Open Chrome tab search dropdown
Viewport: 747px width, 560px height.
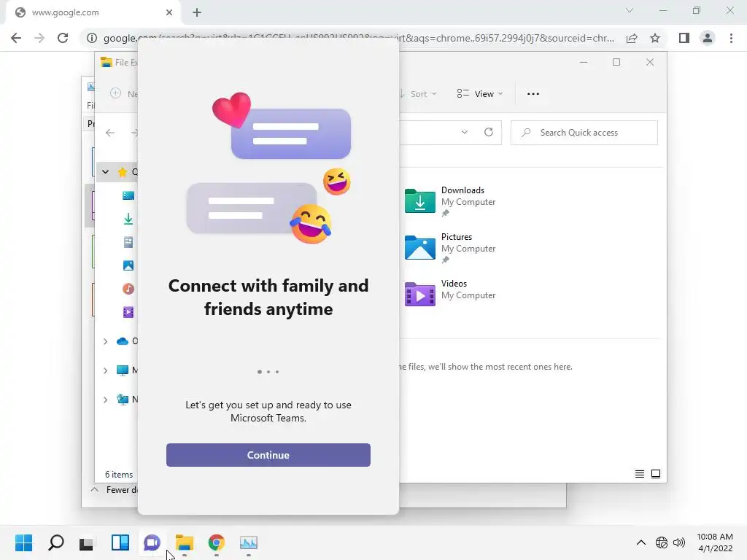630,10
